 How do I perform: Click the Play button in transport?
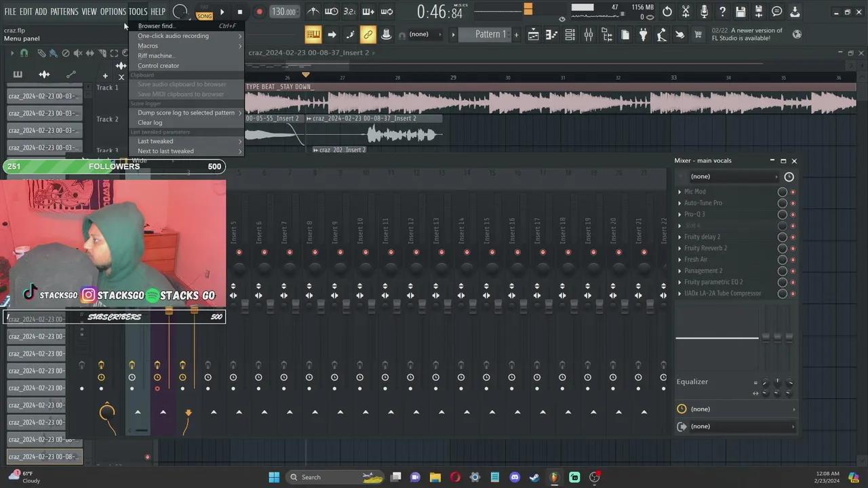tap(222, 12)
